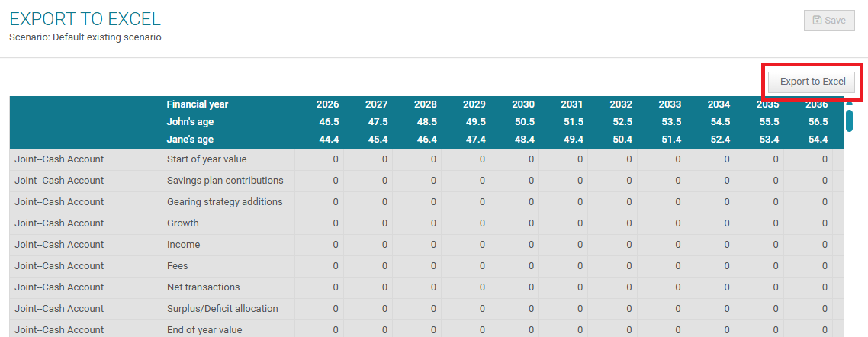Click Joint--Cash Account in End of year row
Image resolution: width=868 pixels, height=337 pixels.
(x=59, y=329)
